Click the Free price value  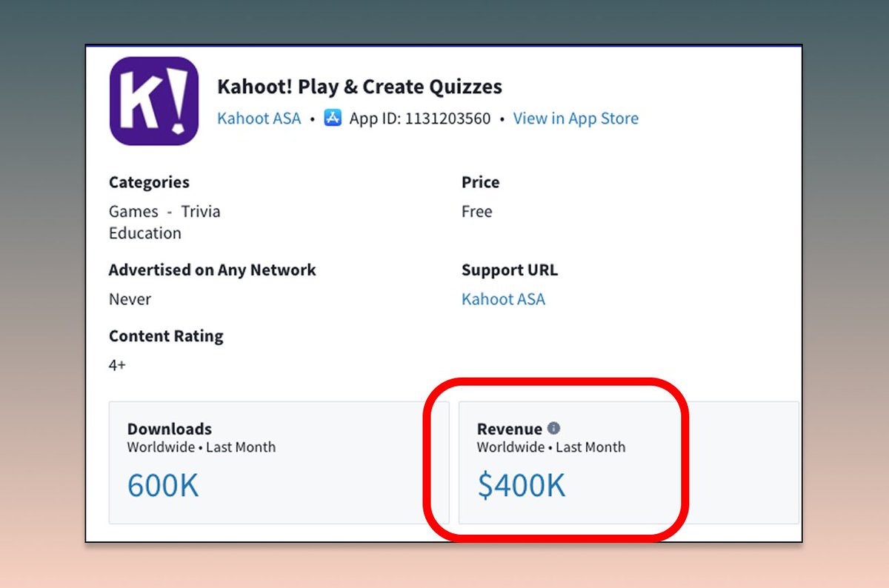(477, 212)
